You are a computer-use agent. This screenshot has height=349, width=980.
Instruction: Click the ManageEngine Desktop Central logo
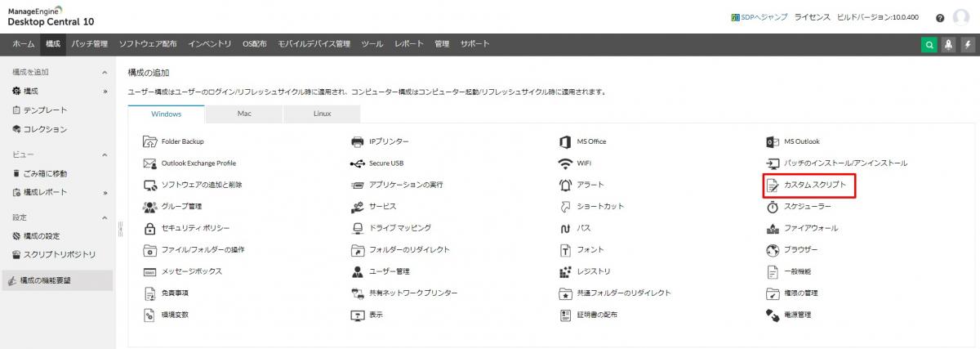coord(49,16)
